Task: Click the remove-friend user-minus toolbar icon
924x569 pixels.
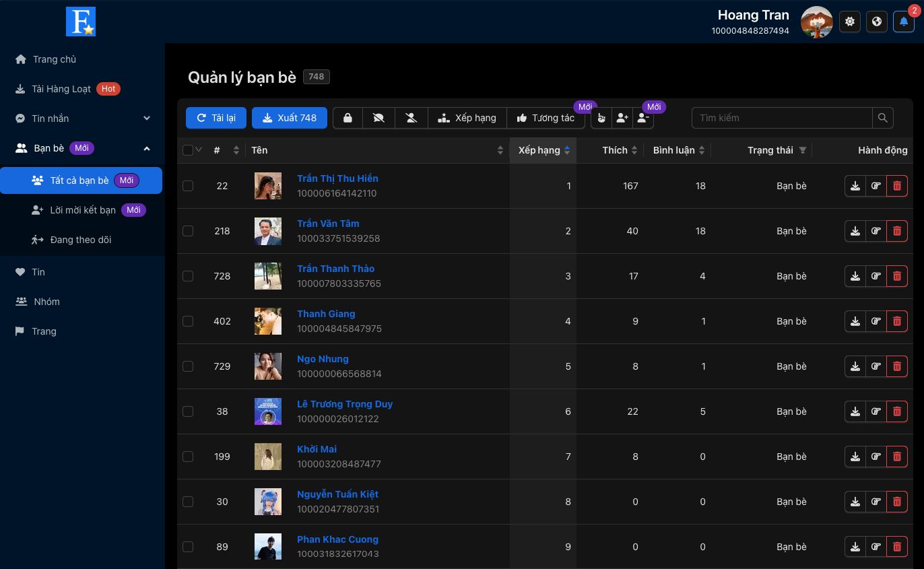Action: 643,118
